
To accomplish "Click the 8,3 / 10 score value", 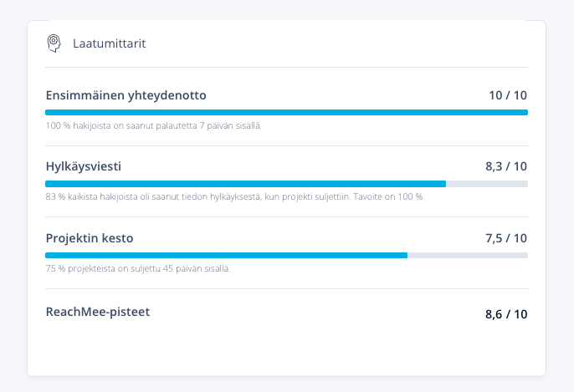I will (506, 166).
